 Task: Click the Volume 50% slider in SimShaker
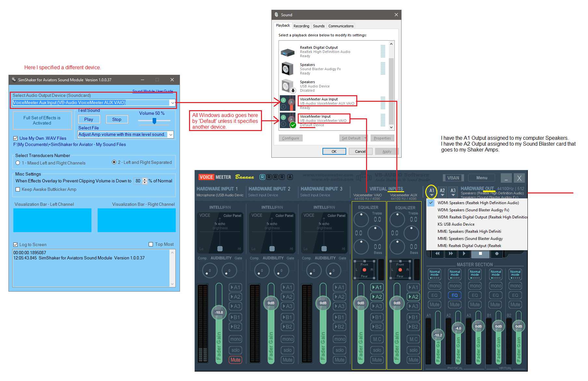(154, 121)
